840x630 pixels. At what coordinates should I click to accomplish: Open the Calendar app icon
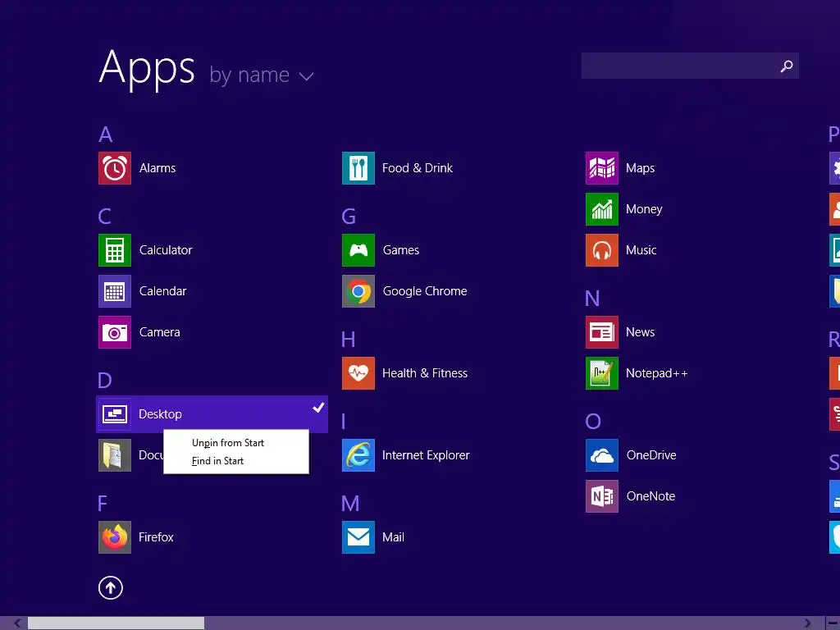click(x=115, y=291)
